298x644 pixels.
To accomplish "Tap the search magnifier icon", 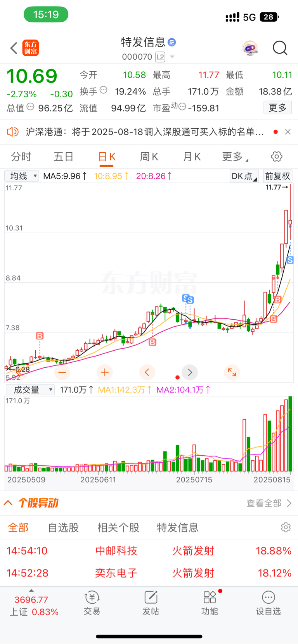I will [x=280, y=48].
